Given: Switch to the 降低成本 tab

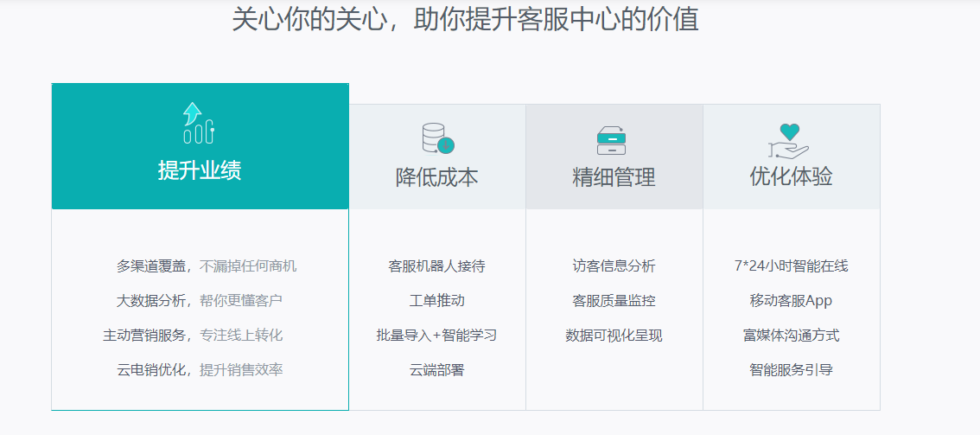Looking at the screenshot, I should [437, 157].
